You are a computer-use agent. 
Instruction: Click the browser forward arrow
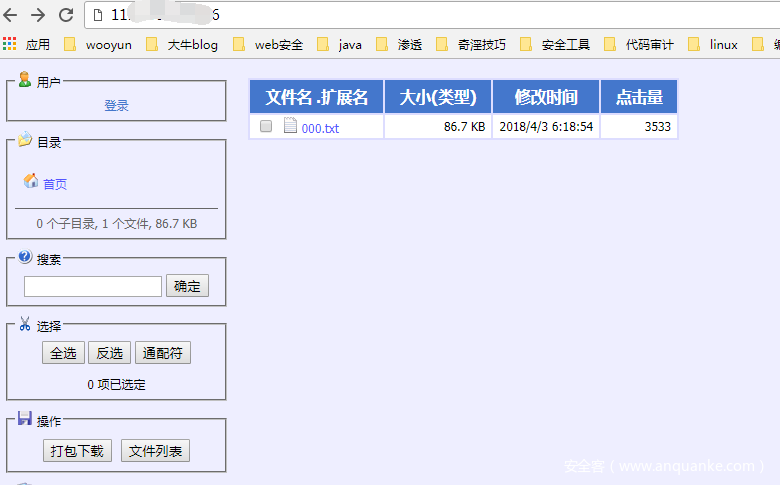coord(38,15)
